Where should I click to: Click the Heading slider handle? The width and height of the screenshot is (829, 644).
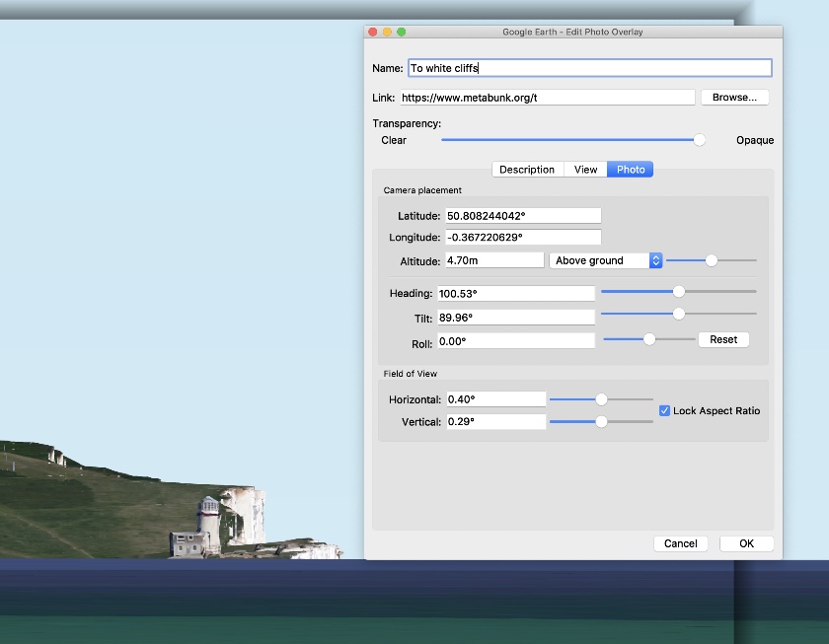[x=679, y=292]
